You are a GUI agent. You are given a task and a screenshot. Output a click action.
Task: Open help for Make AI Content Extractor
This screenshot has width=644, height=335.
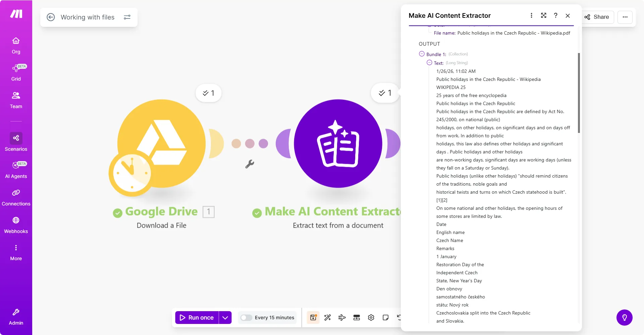click(556, 15)
